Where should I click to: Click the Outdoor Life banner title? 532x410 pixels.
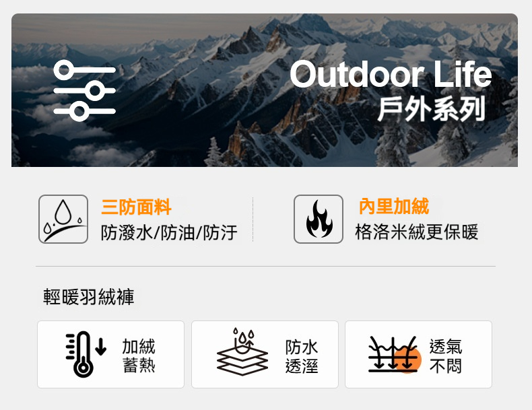pos(391,74)
